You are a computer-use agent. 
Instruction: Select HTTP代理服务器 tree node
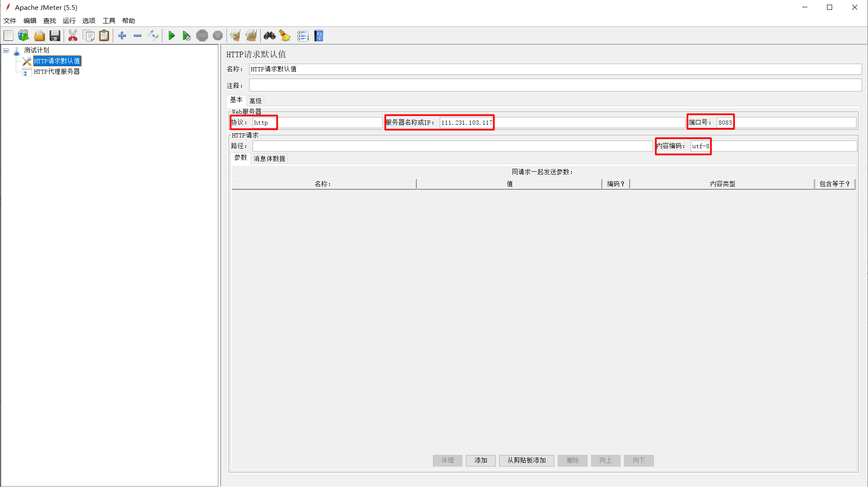point(57,72)
